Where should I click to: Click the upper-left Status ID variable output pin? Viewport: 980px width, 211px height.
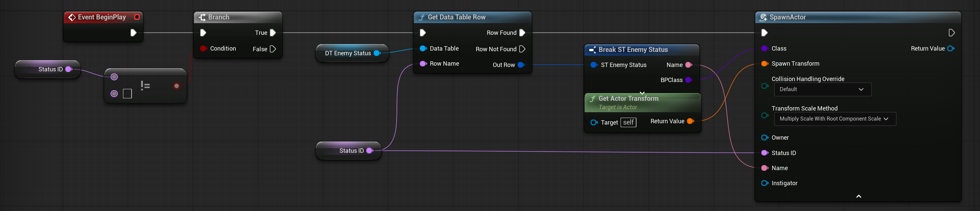69,69
